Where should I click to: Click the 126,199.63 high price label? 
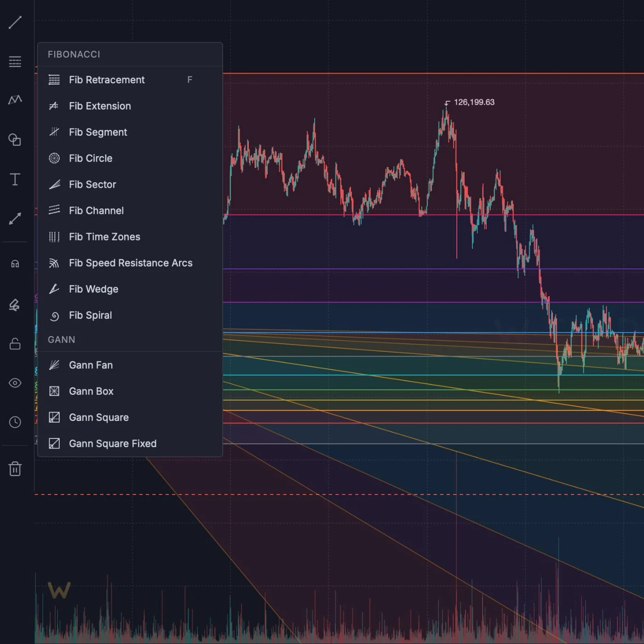[x=474, y=102]
